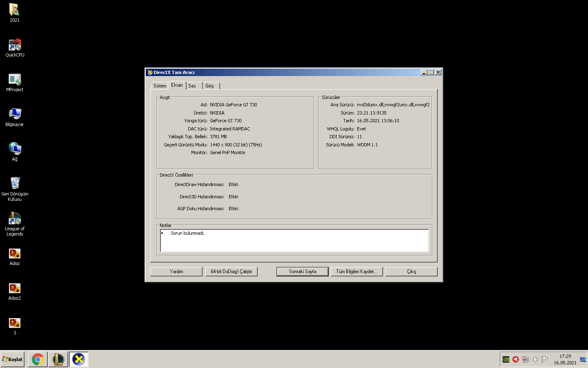
Task: Launch QuickCPU from the desktop
Action: (15, 47)
